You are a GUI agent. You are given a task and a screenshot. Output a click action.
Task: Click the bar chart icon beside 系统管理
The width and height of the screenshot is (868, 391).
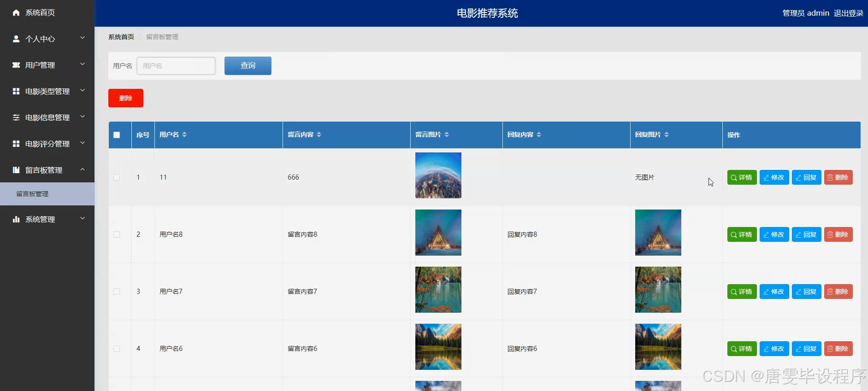tap(16, 219)
